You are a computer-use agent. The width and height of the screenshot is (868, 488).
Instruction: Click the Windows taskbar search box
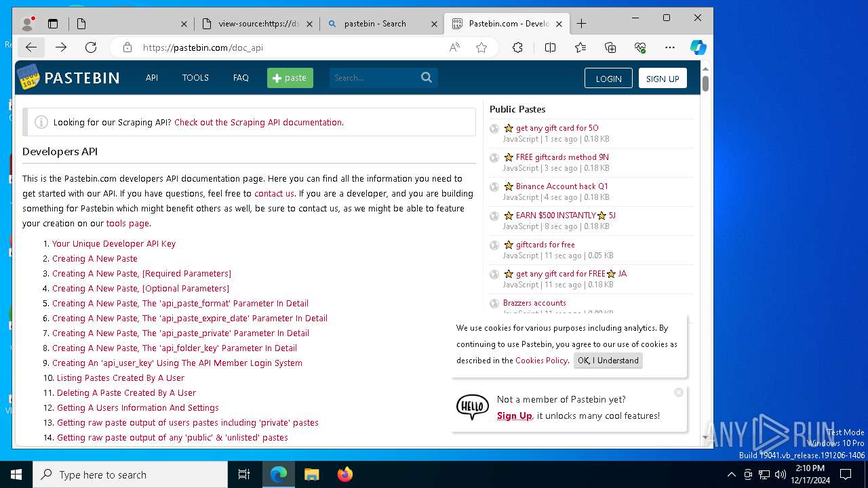(130, 474)
